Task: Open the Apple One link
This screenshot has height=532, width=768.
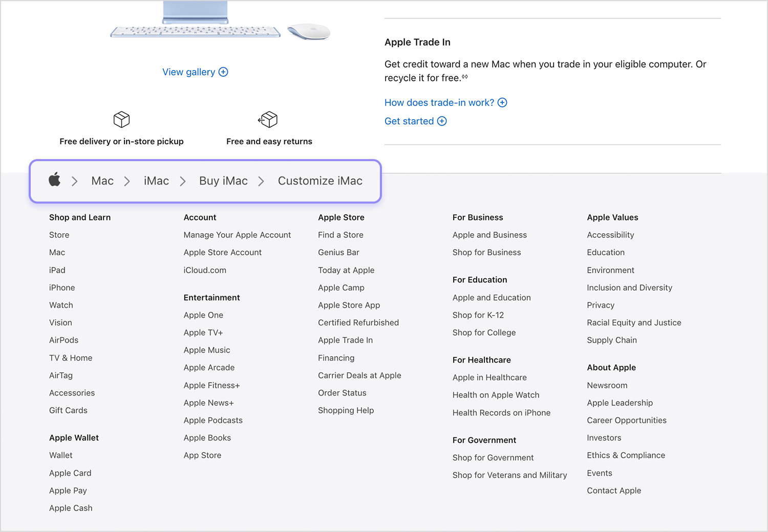Action: [x=203, y=315]
